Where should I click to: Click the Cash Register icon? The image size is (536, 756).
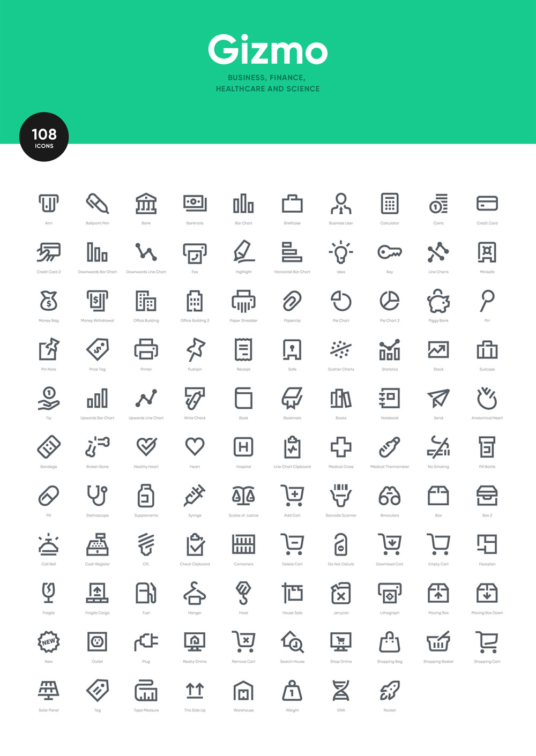pyautogui.click(x=97, y=544)
